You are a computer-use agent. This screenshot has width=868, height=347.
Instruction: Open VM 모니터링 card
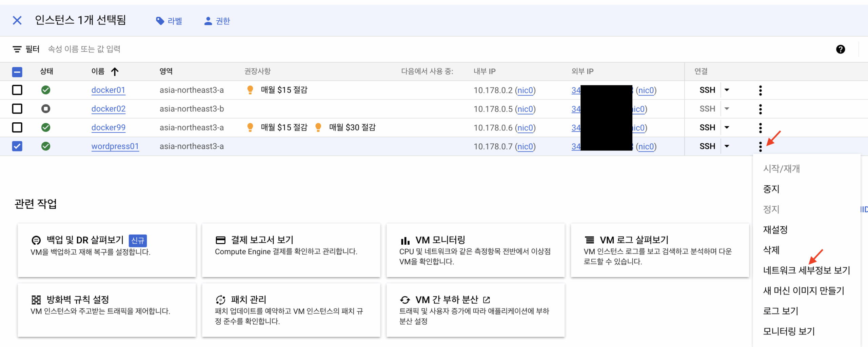[476, 250]
